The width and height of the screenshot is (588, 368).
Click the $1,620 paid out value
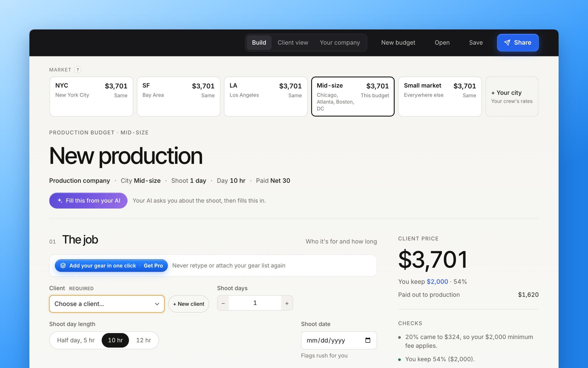(x=528, y=295)
